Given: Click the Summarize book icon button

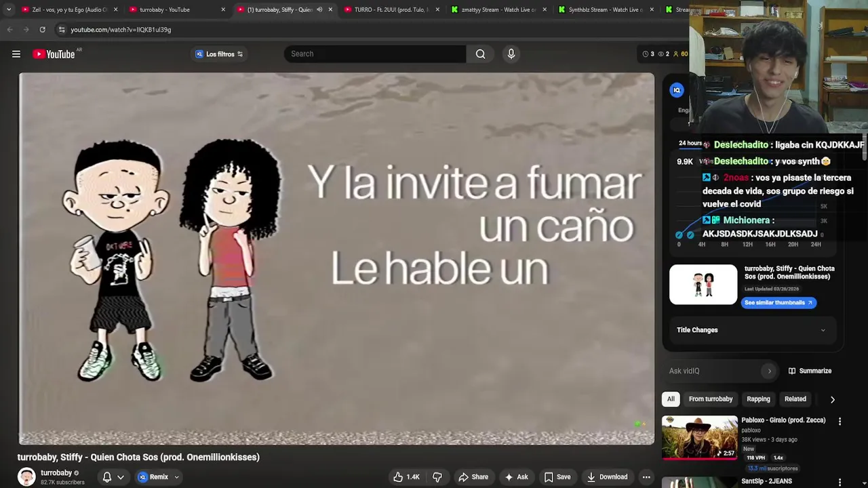Looking at the screenshot, I should pyautogui.click(x=810, y=371).
